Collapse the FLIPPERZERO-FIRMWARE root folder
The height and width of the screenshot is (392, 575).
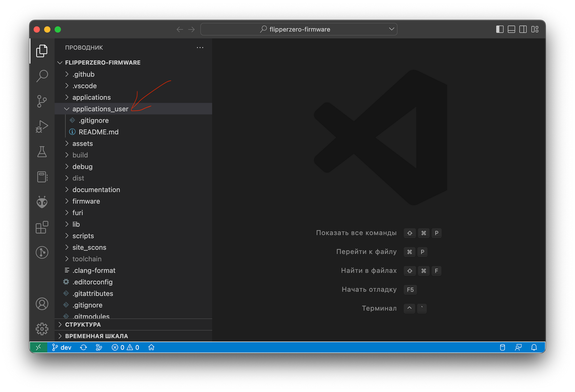pos(133,62)
